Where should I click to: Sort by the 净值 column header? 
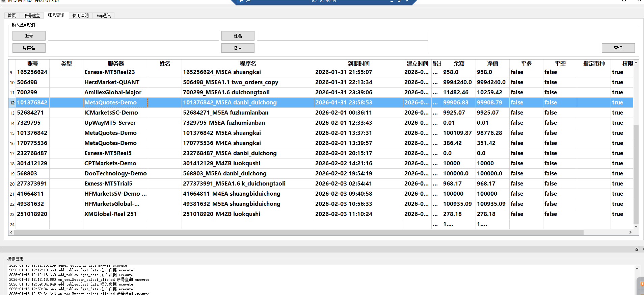coord(492,64)
